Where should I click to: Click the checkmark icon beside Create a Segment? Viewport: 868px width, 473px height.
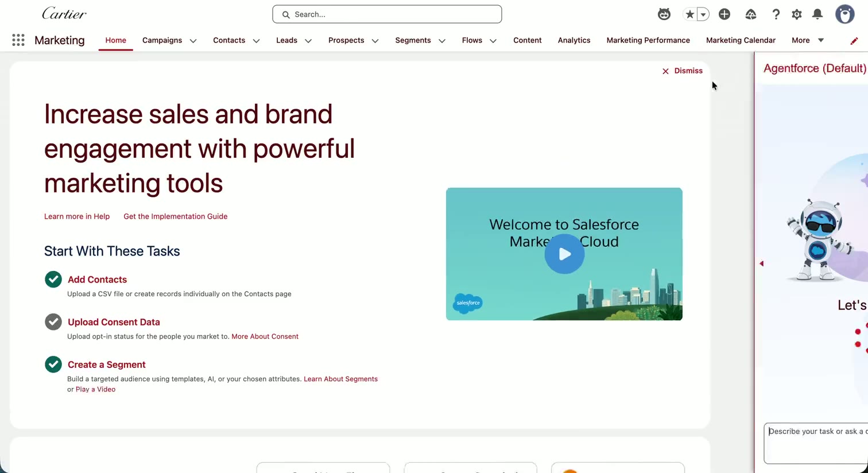pos(53,365)
